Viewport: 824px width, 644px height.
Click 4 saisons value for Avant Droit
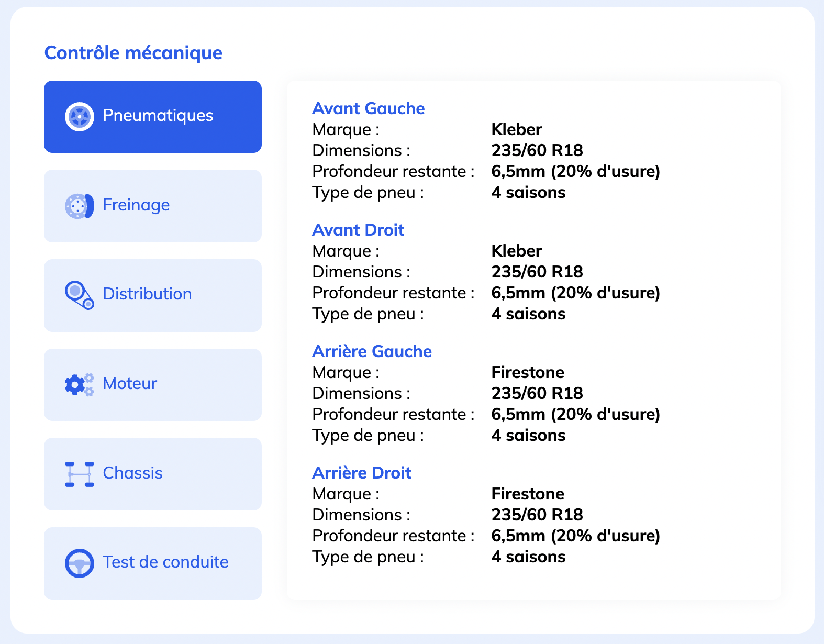[x=528, y=314]
